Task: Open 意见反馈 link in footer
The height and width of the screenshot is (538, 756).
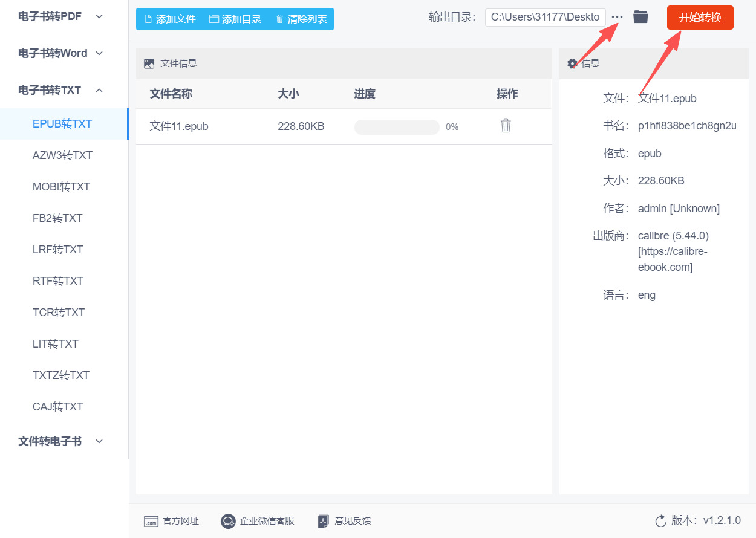Action: tap(353, 521)
